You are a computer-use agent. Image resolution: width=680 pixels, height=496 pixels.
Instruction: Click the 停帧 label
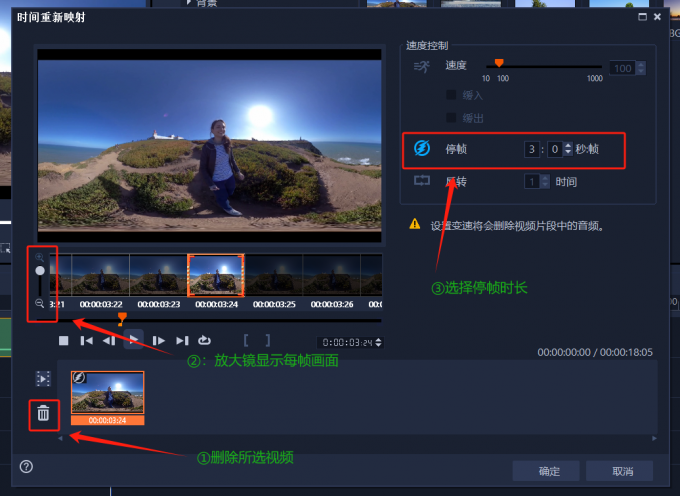pos(456,149)
